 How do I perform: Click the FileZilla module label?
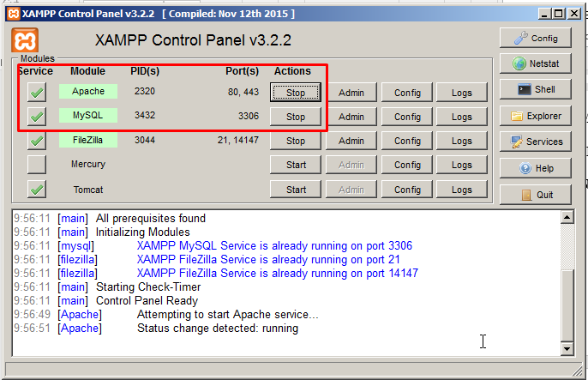[88, 140]
